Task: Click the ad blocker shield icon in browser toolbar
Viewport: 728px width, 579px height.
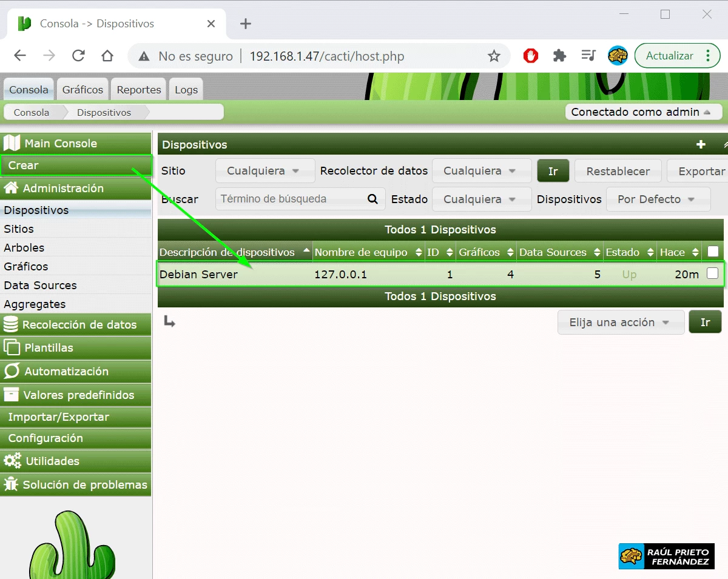Action: pos(530,55)
